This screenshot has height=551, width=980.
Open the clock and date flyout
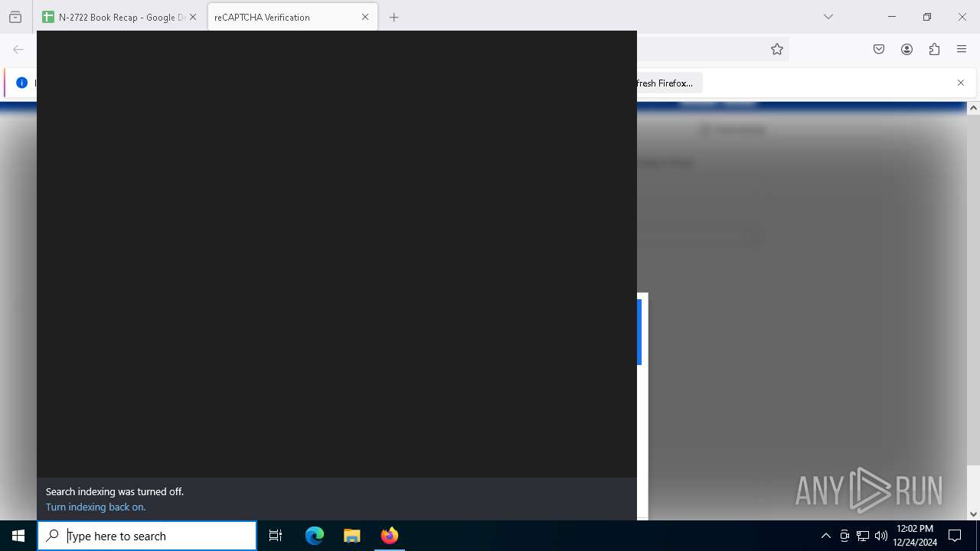tap(915, 536)
